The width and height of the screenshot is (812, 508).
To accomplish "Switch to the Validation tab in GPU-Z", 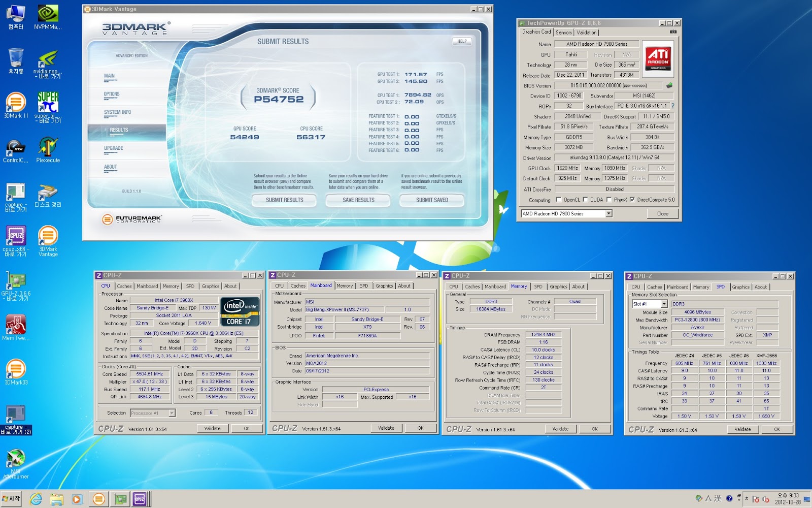I will [587, 33].
